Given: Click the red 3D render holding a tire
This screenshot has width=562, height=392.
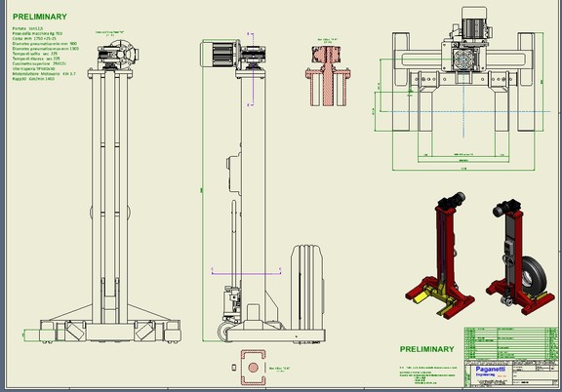Looking at the screenshot, I should [520, 256].
